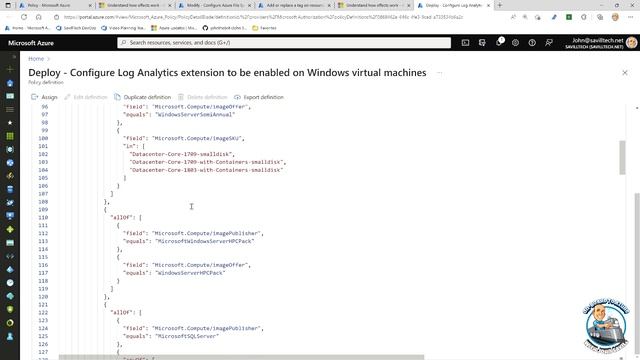Click the "MicrosoftSQLServer" value on line 125

[x=187, y=336]
